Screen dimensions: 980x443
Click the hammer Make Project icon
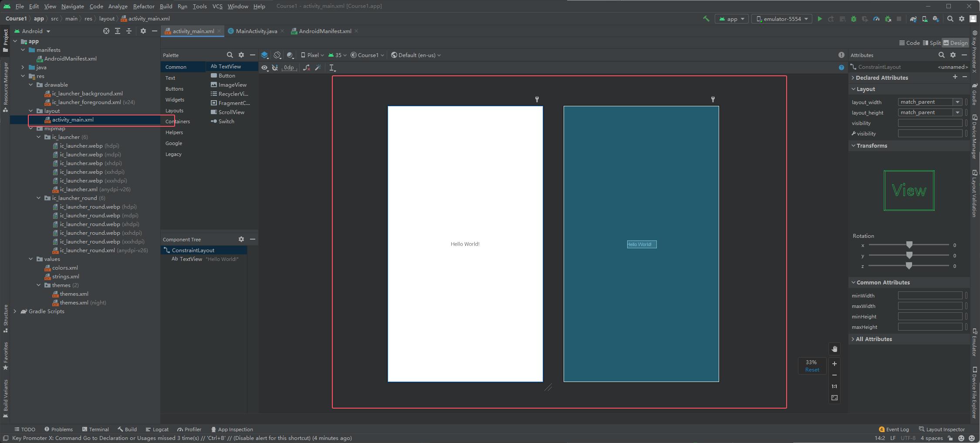pos(706,19)
